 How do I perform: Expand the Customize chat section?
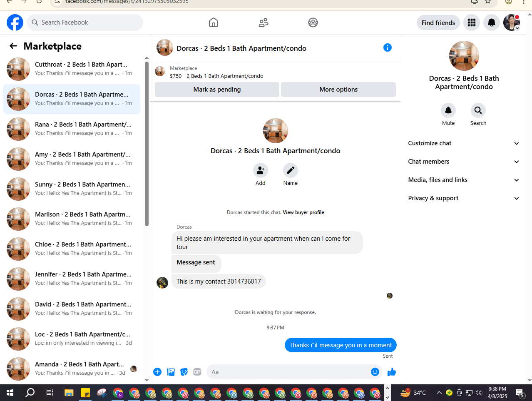(x=464, y=143)
